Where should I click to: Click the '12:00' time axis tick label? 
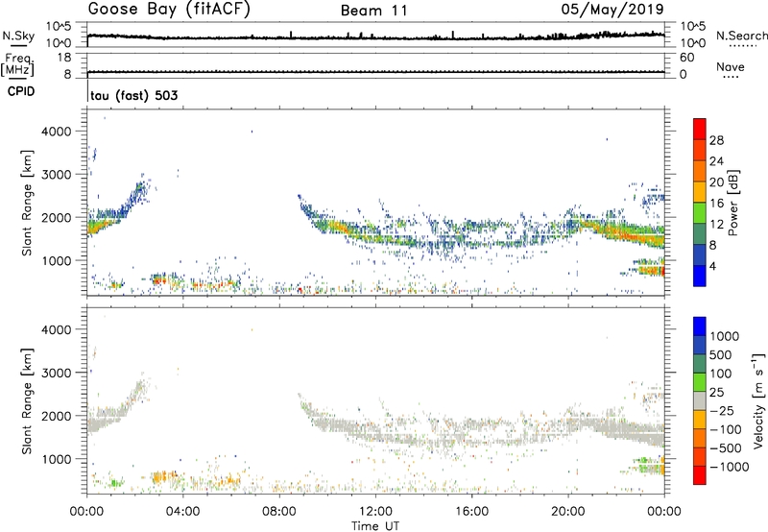click(x=375, y=512)
